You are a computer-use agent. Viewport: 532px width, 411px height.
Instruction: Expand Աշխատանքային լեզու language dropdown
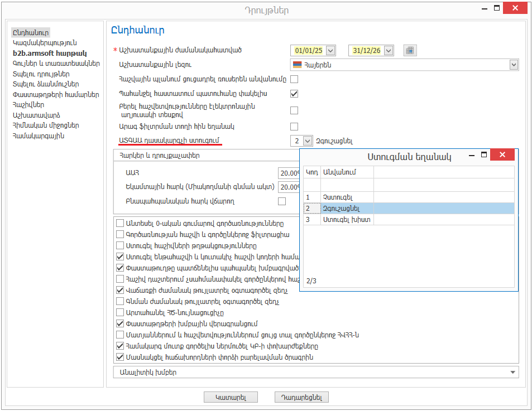[514, 65]
